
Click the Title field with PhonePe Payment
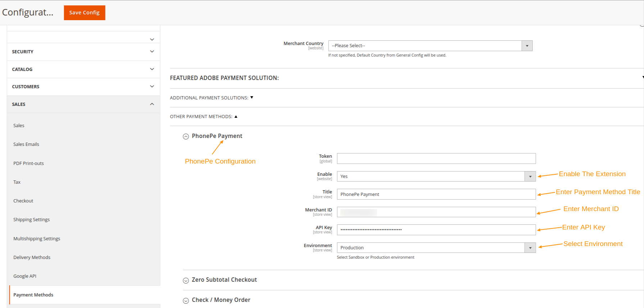point(436,195)
